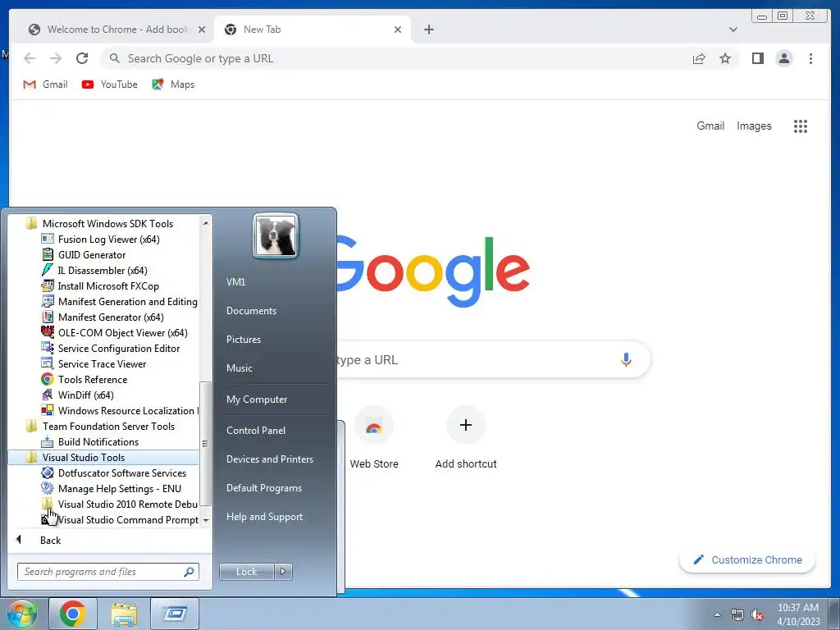Click the Lock button
This screenshot has width=840, height=630.
coord(246,572)
